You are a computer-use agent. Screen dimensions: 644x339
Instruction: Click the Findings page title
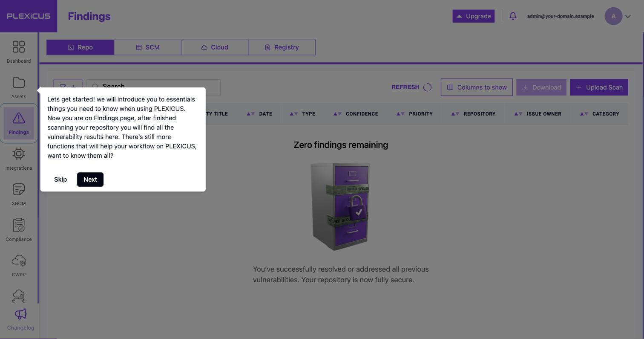point(89,16)
